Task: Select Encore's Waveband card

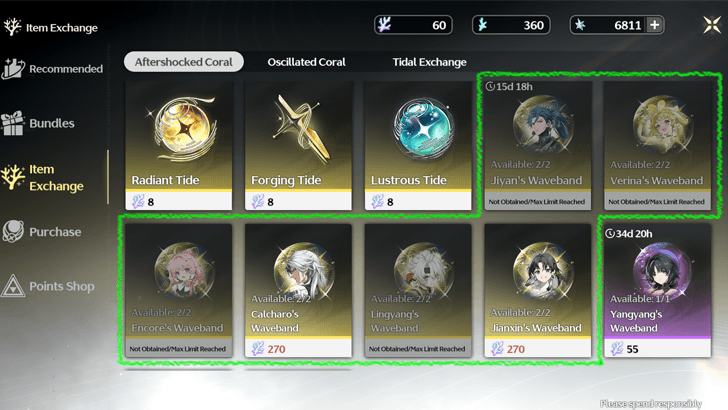Action: 179,291
